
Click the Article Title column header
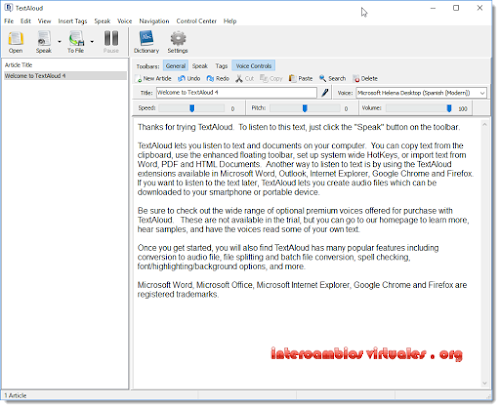[x=19, y=65]
